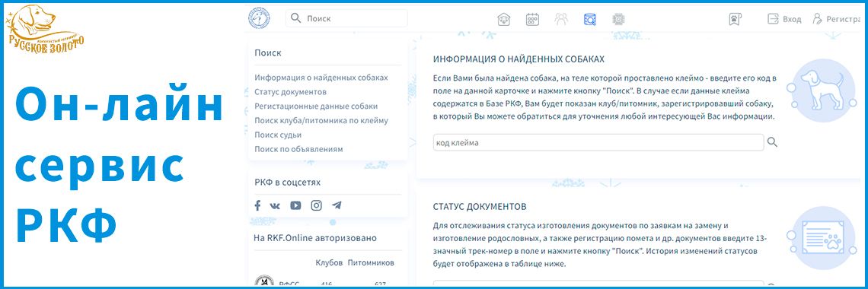Click the РКФ в соцсетях heading

tap(287, 183)
